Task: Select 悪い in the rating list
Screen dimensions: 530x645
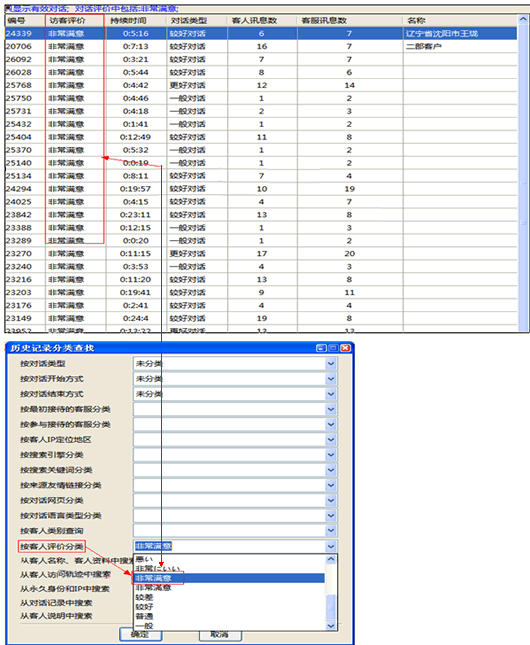Action: tap(230, 559)
